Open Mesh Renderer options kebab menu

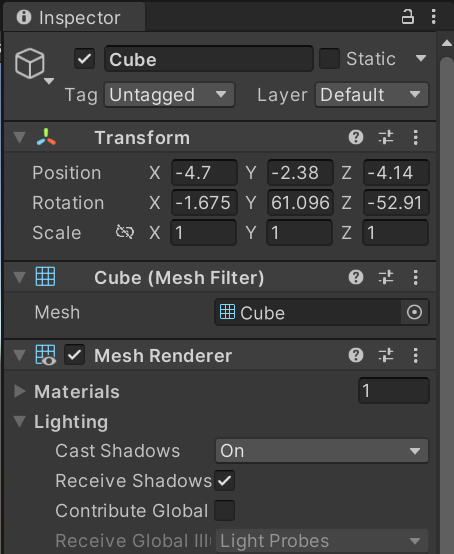tap(415, 355)
